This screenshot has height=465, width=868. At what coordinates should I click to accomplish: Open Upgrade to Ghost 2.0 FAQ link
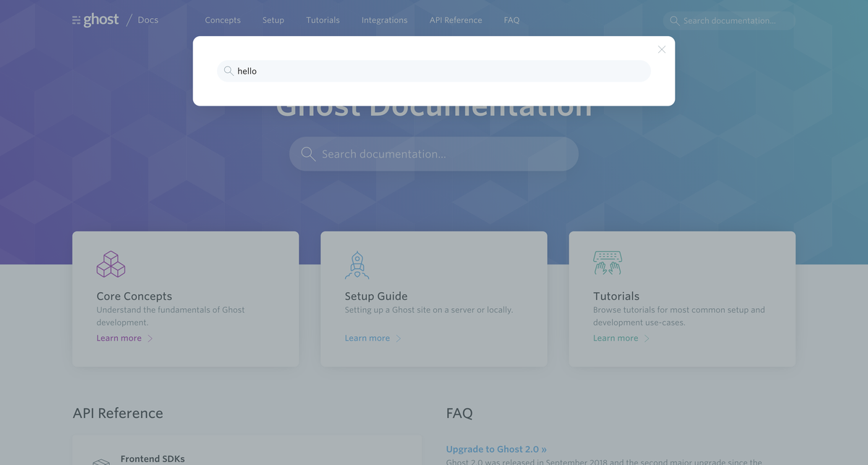(x=496, y=449)
